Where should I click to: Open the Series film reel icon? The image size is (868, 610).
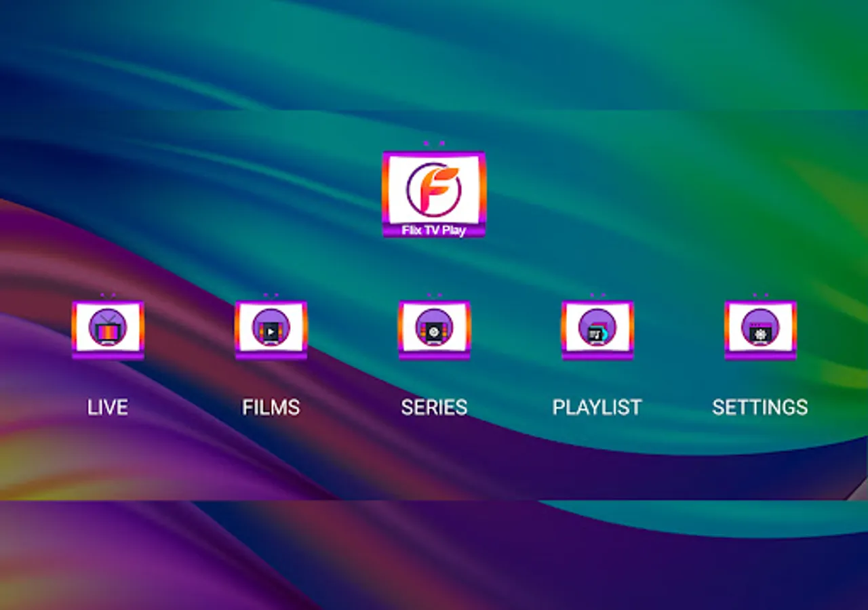tap(434, 327)
